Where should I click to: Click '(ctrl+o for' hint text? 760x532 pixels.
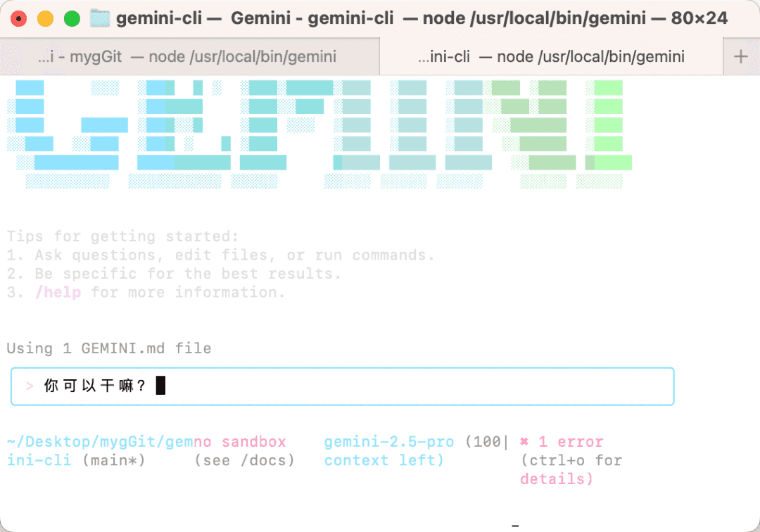[571, 460]
